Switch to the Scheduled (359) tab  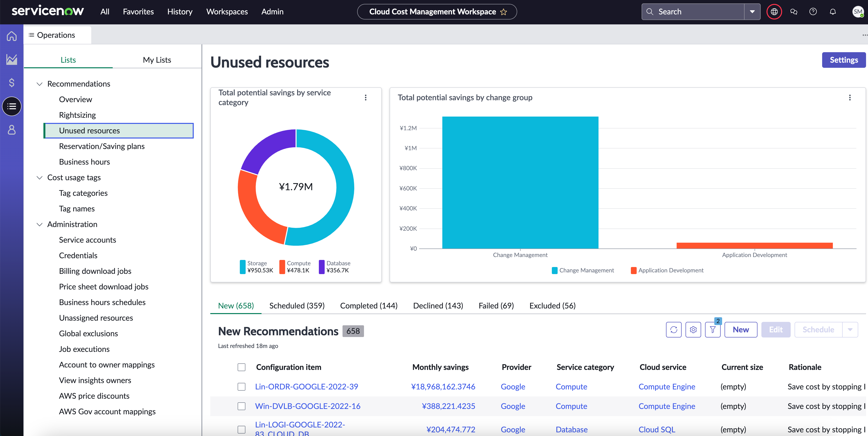pos(297,306)
